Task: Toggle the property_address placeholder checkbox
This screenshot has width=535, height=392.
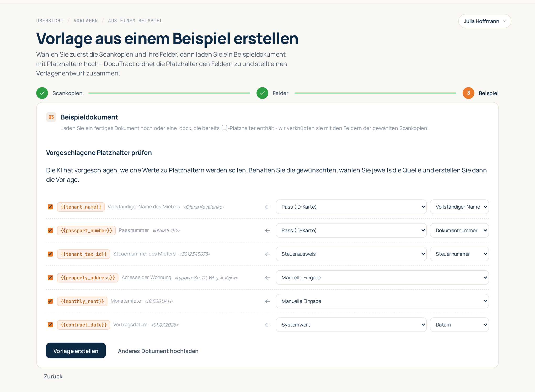Action: pos(50,278)
